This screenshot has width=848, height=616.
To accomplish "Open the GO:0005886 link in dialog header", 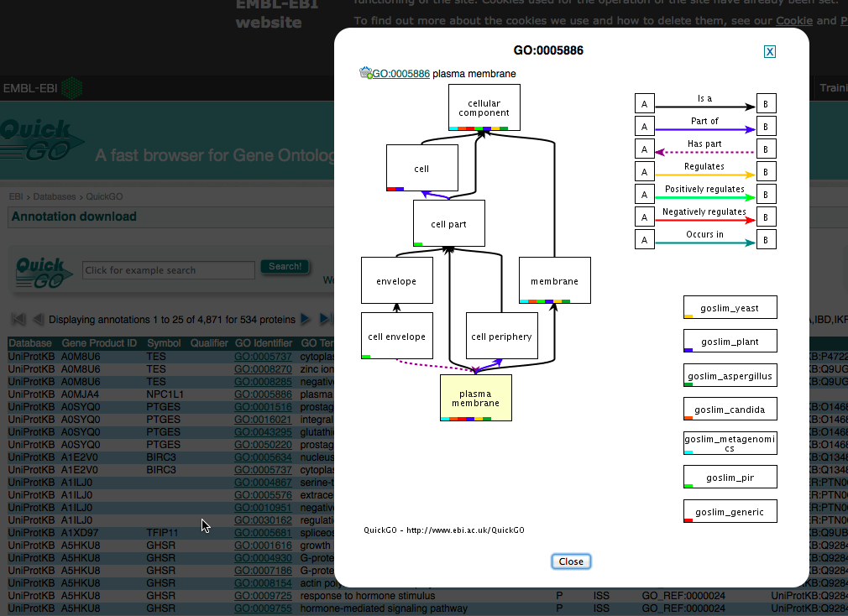I will tap(400, 74).
